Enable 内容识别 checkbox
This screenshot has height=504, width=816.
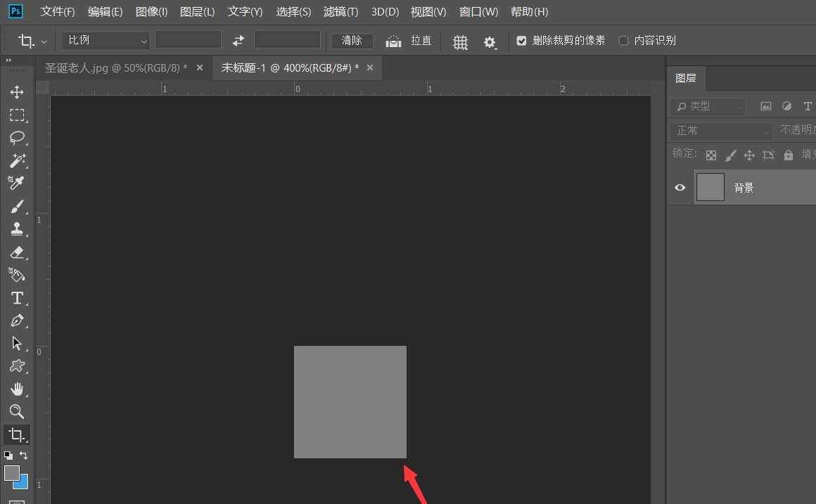click(x=623, y=41)
